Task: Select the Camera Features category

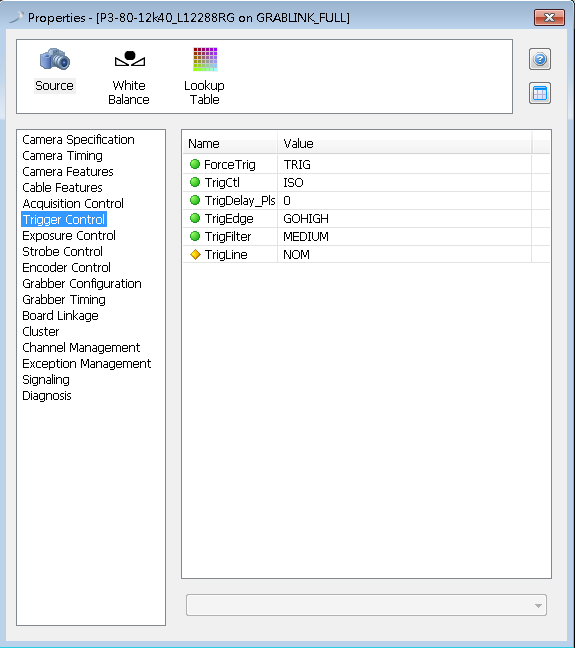Action: click(68, 172)
